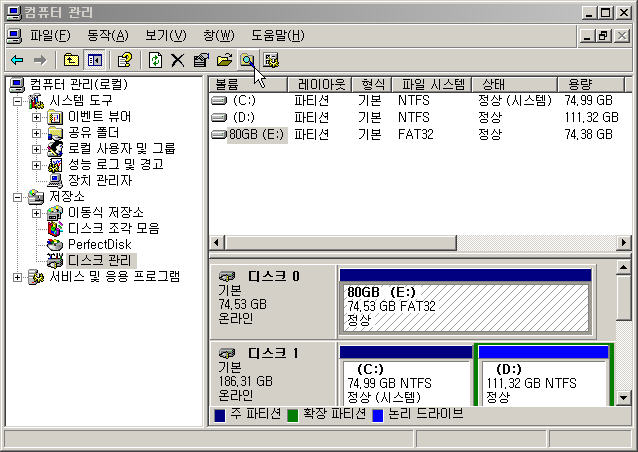The image size is (638, 452).
Task: Click the Refresh icon in the toolbar
Action: pyautogui.click(x=156, y=60)
